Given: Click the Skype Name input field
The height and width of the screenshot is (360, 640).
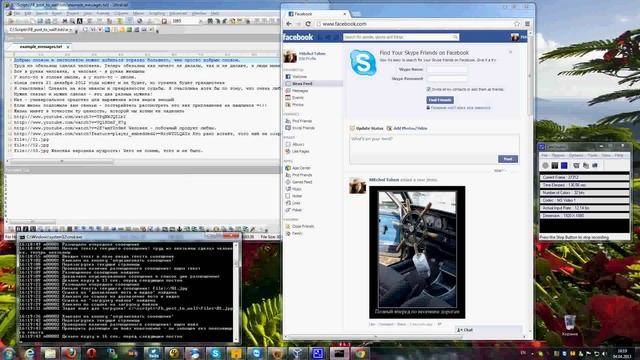Looking at the screenshot, I should coord(447,69).
